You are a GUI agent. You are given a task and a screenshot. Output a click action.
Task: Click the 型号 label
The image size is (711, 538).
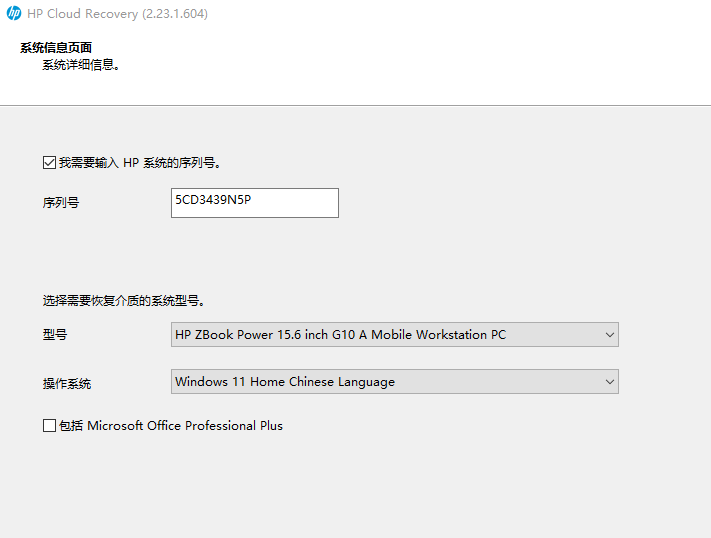tap(54, 335)
